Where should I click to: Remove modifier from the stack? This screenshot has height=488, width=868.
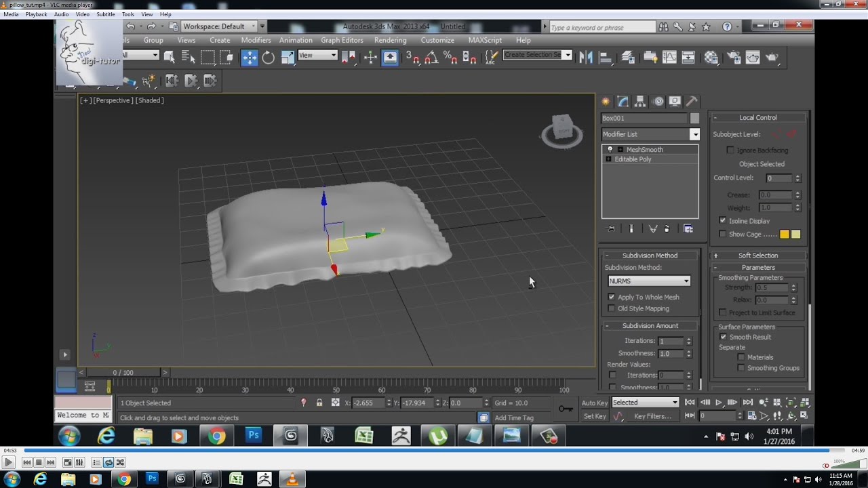pyautogui.click(x=667, y=229)
